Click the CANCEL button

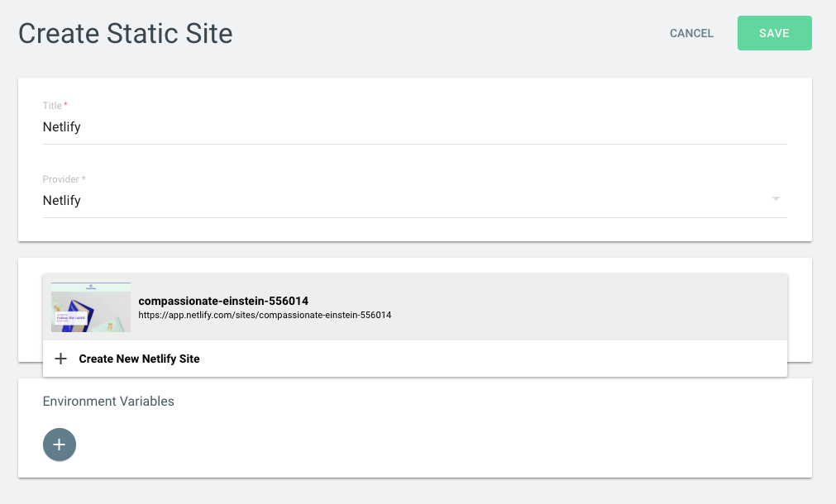(691, 33)
